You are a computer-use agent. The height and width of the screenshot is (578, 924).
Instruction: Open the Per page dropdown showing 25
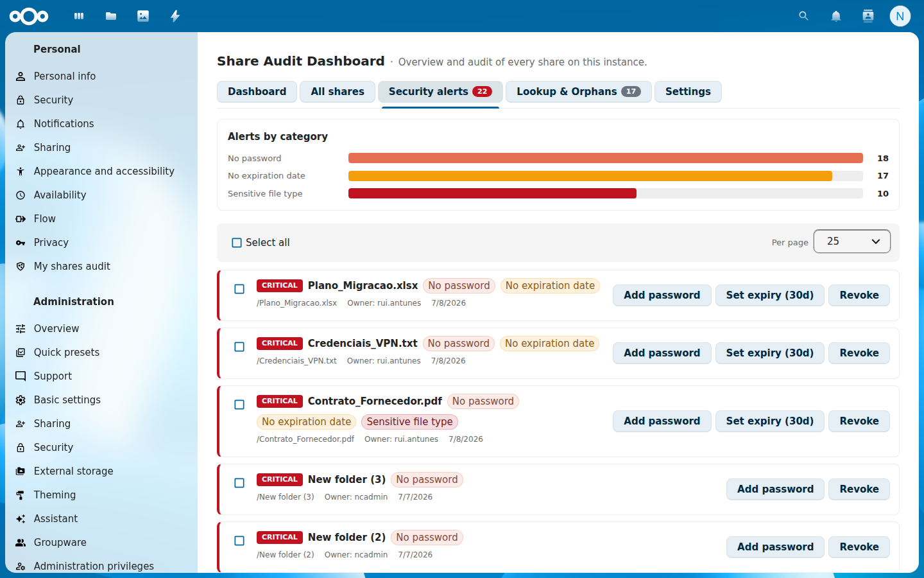coord(852,241)
